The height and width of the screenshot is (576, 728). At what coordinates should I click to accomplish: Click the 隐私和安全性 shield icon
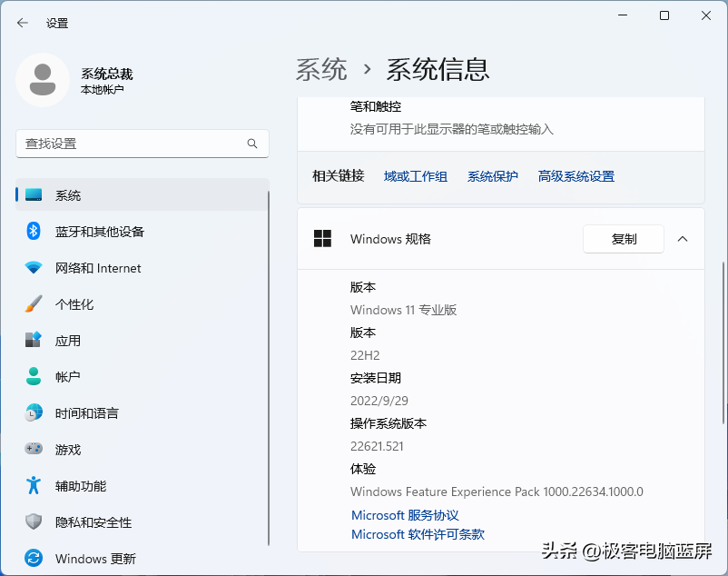coord(34,521)
